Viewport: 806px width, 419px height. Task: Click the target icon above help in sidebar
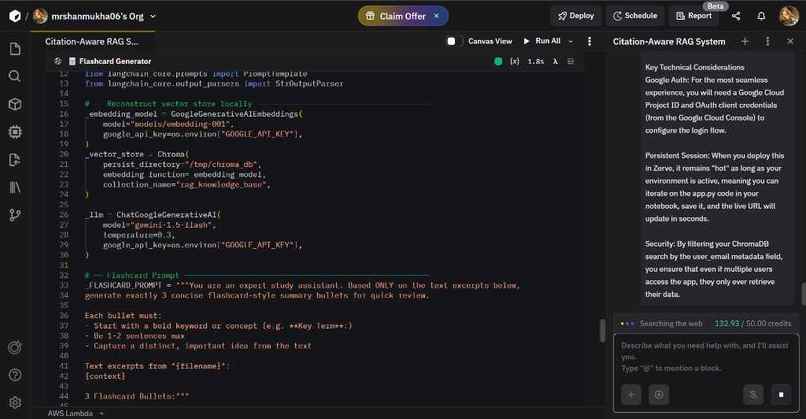(15, 348)
